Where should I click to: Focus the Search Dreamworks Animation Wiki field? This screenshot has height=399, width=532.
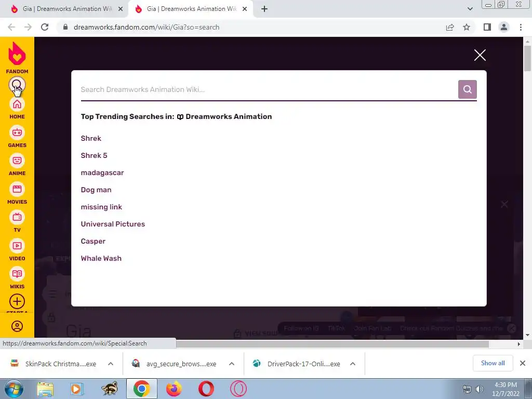(x=269, y=89)
